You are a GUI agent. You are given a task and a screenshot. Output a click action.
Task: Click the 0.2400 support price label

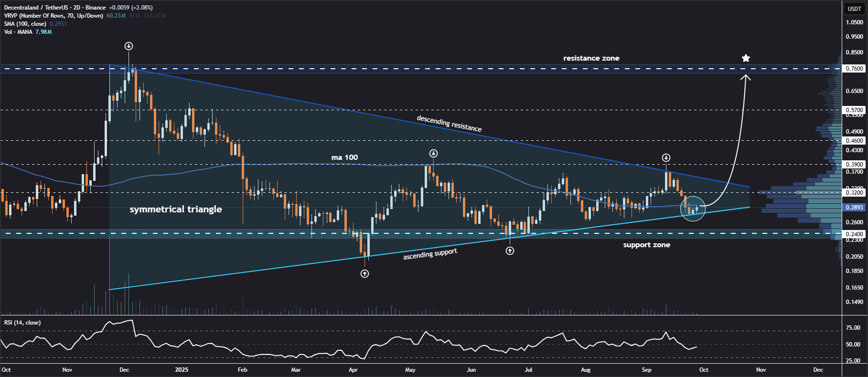[854, 234]
